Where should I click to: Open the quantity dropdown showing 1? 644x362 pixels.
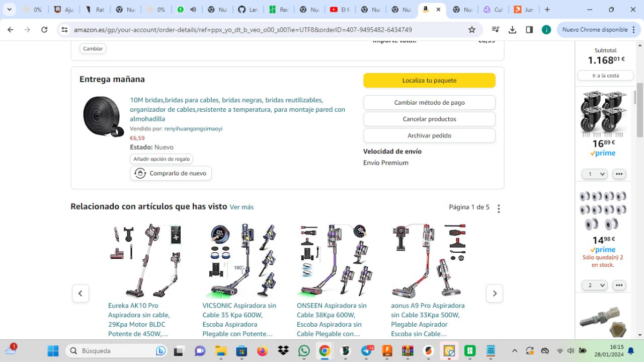coord(595,174)
